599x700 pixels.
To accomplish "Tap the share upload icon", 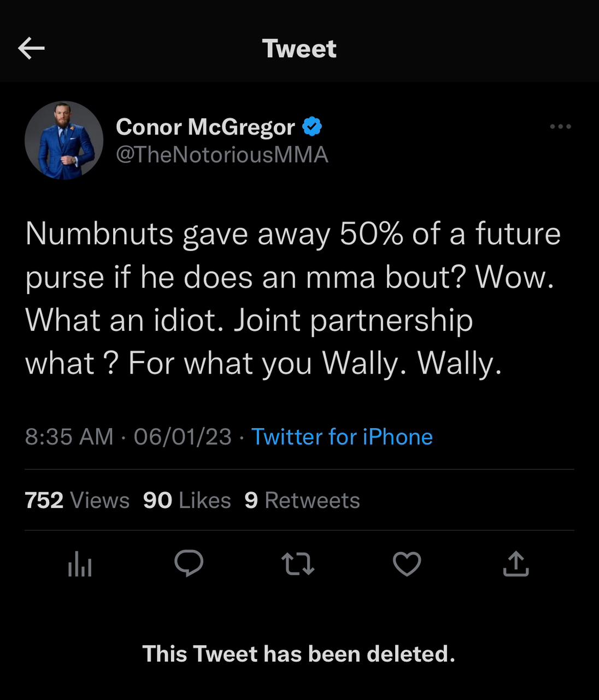I will (x=516, y=564).
